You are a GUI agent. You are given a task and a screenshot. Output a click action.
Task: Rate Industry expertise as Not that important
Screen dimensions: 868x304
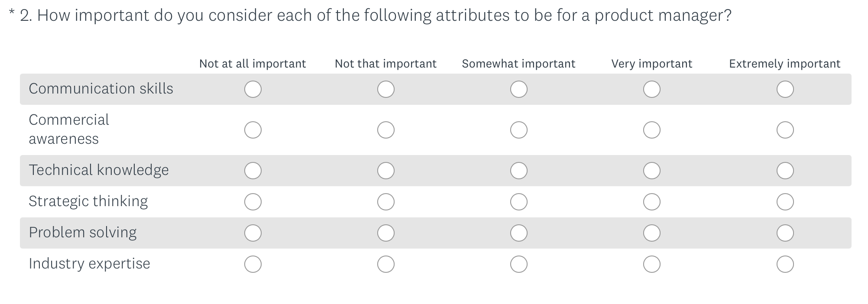click(385, 264)
